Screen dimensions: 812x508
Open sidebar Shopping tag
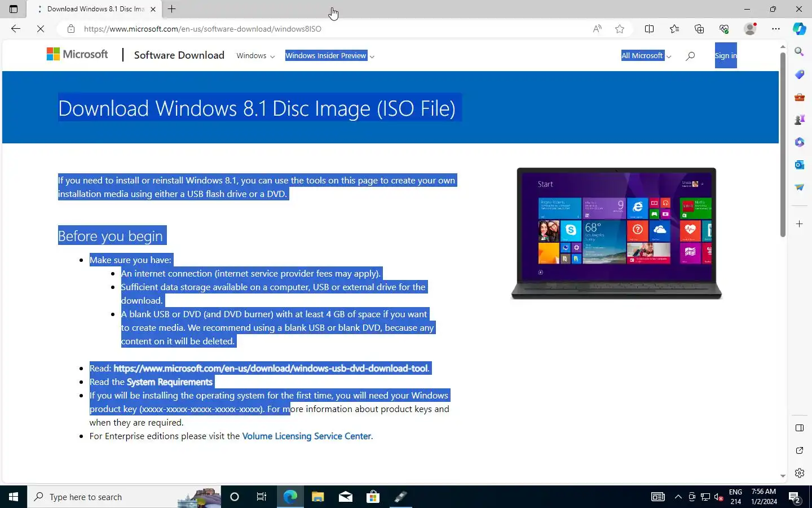tap(799, 75)
